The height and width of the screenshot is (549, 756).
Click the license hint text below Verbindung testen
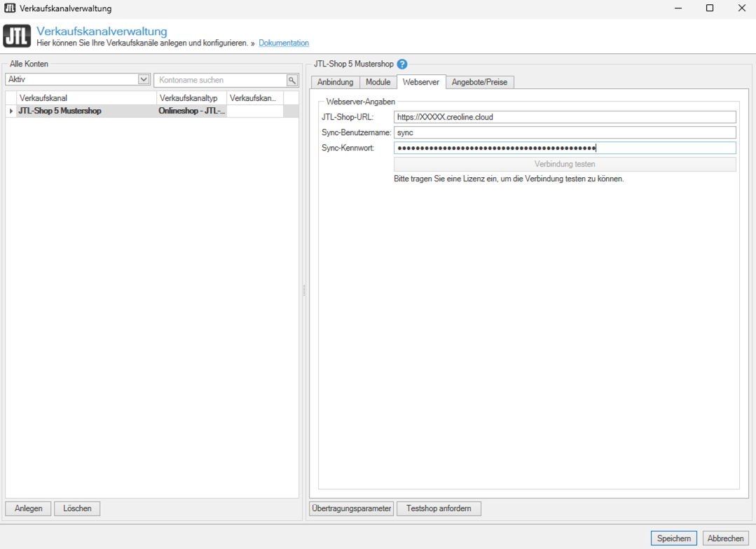(x=509, y=179)
